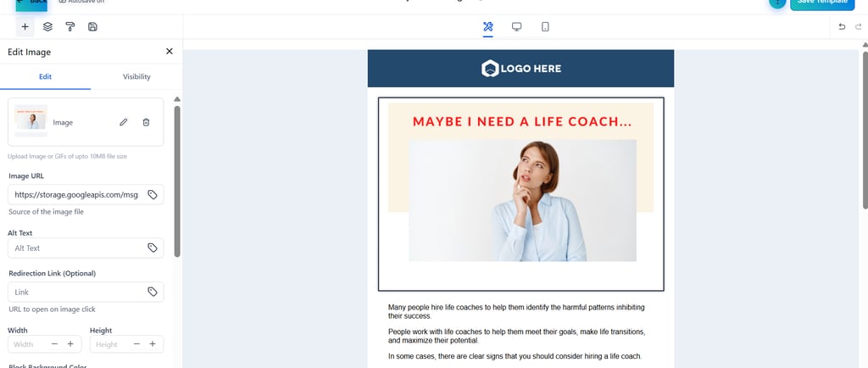
Task: Click the paragraph starting 'People work with life coaches'
Action: 517,336
